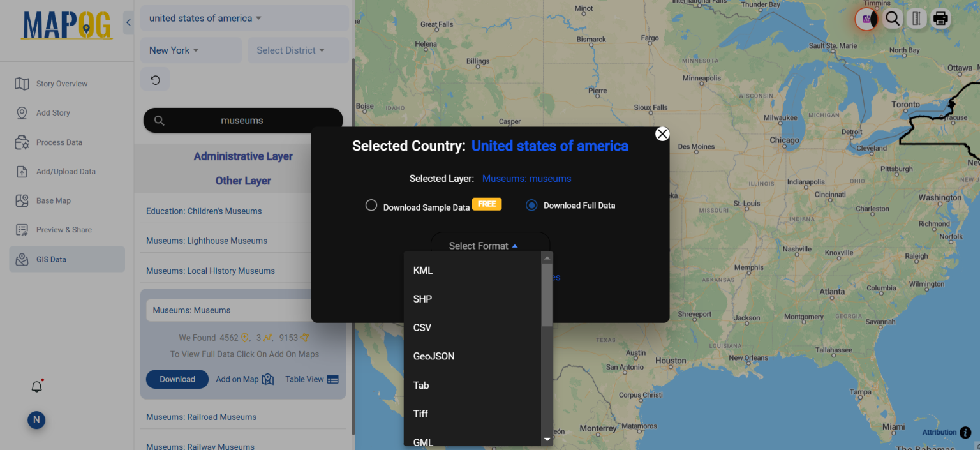Click Add on Map for Museums
980x450 pixels.
click(244, 379)
